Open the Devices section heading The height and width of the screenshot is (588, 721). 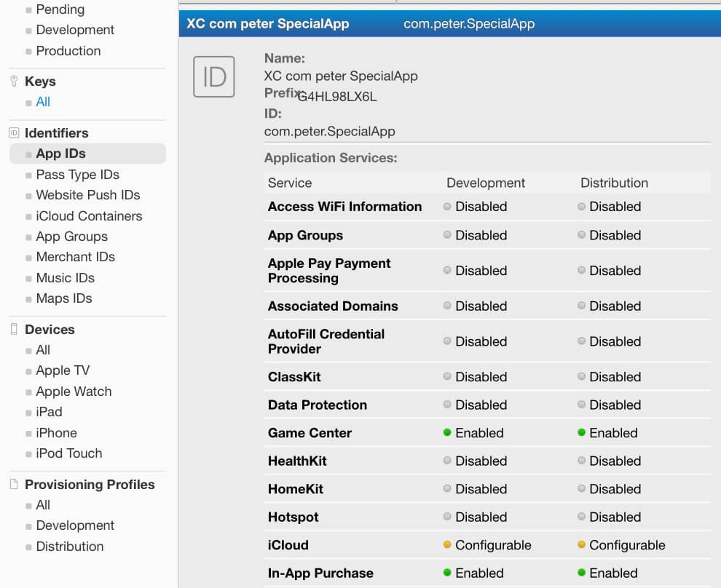click(50, 330)
